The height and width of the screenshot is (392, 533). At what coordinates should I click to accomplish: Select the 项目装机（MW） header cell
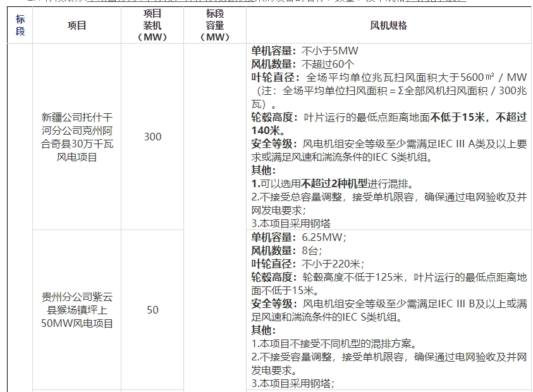(152, 25)
